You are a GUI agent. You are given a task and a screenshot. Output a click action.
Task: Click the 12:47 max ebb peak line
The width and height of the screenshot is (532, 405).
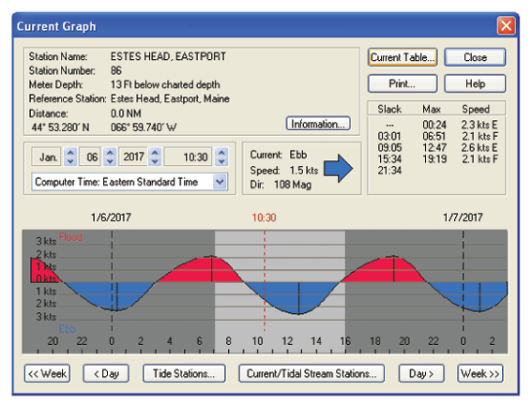pos(298,298)
